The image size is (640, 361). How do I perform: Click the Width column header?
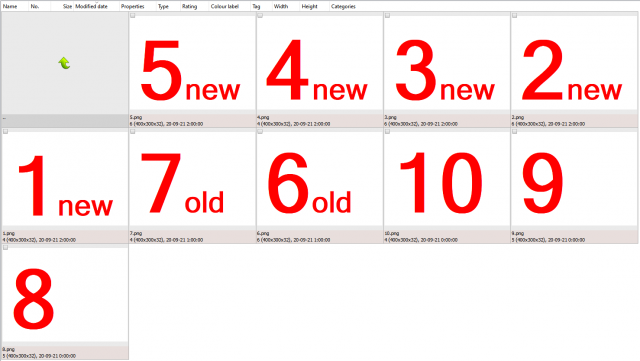coord(281,7)
